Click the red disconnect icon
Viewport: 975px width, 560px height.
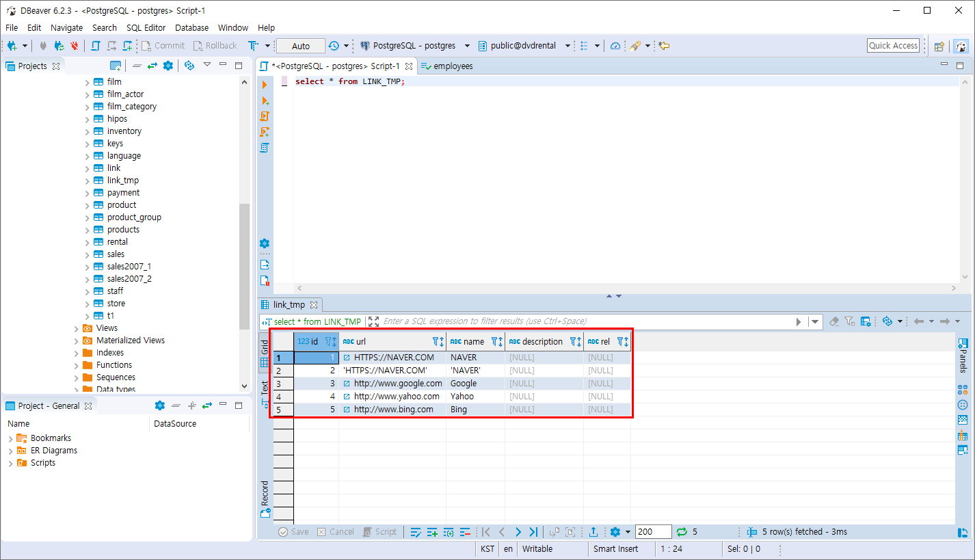click(x=75, y=46)
